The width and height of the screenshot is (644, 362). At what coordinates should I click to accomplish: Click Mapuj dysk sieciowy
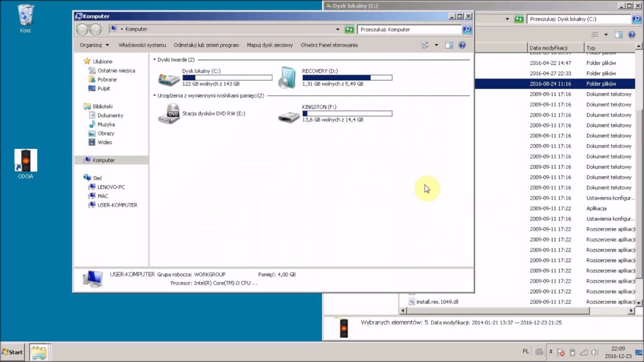click(x=270, y=45)
